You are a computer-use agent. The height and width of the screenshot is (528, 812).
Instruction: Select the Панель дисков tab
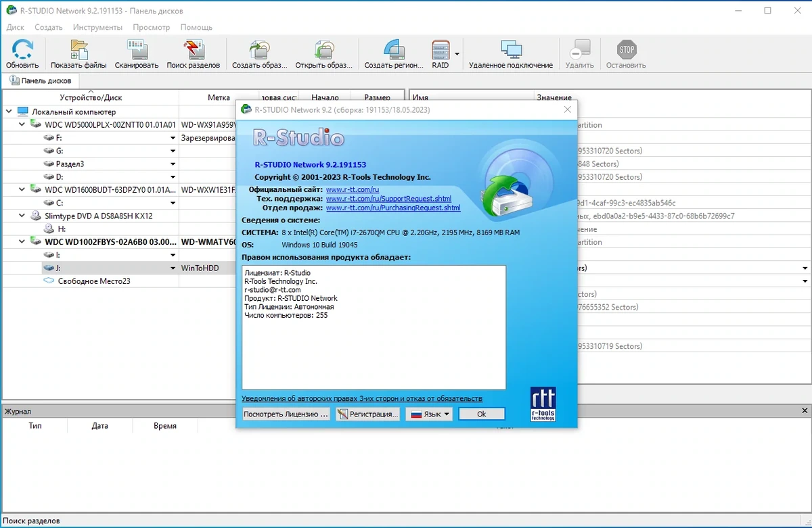point(41,80)
